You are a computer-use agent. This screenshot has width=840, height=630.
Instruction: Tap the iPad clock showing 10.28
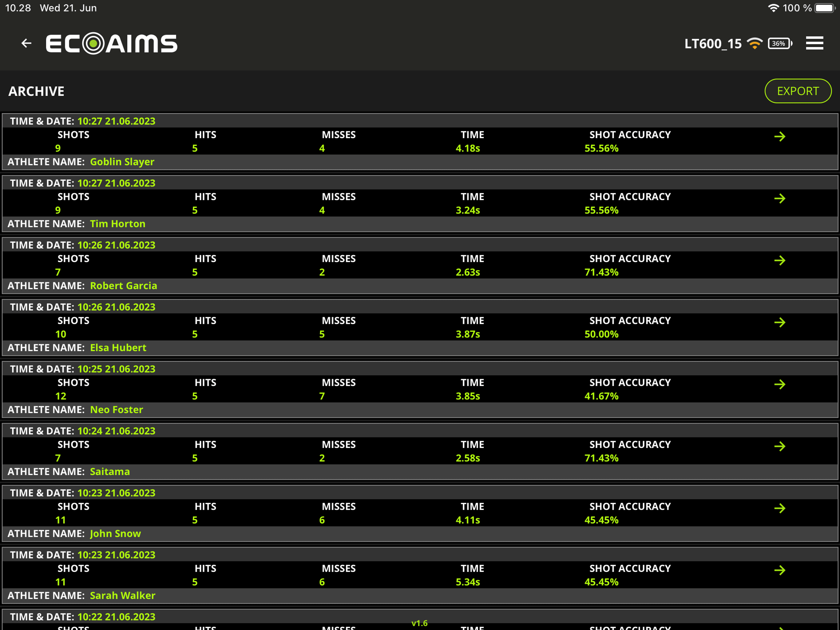click(x=18, y=8)
